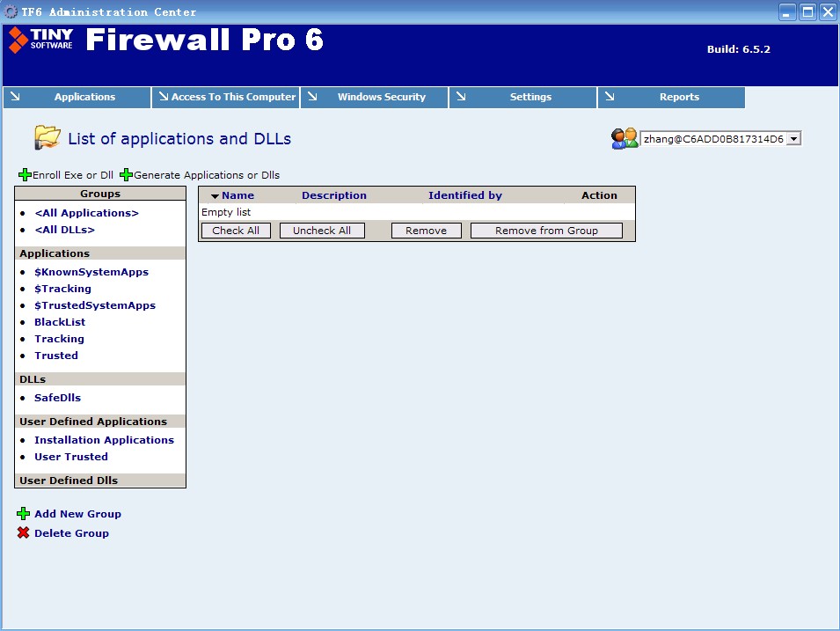Open the Applications menu tab
This screenshot has height=631, width=840.
pos(77,97)
